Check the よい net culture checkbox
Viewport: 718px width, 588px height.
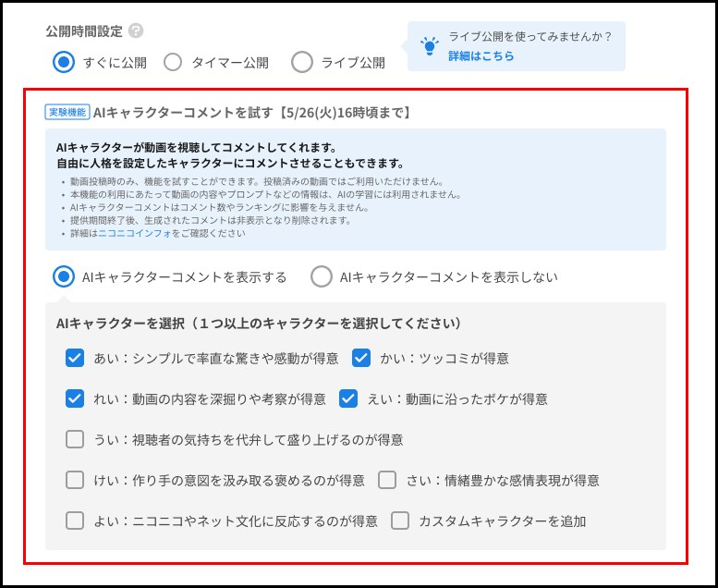coord(75,521)
